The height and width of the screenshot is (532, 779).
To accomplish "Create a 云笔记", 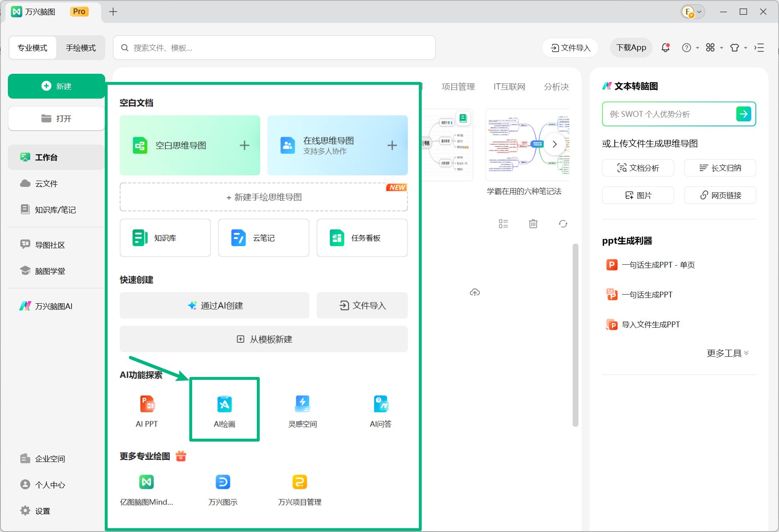I will point(264,238).
